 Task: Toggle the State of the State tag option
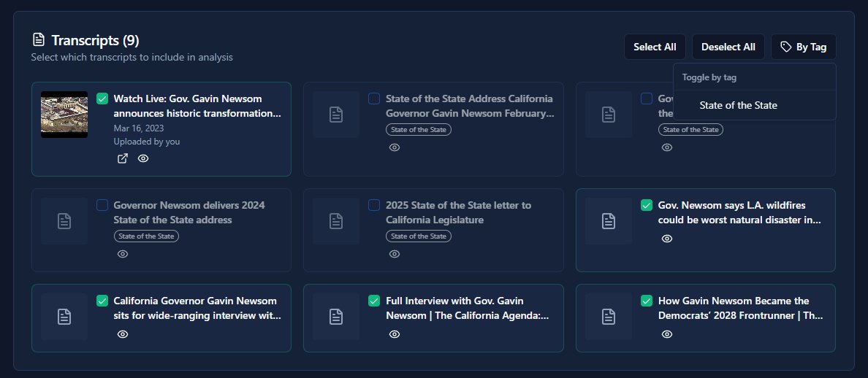755,105
